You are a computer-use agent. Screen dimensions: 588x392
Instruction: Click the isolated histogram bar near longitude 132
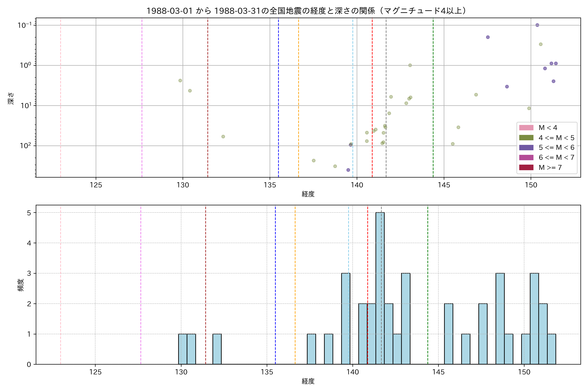click(217, 349)
